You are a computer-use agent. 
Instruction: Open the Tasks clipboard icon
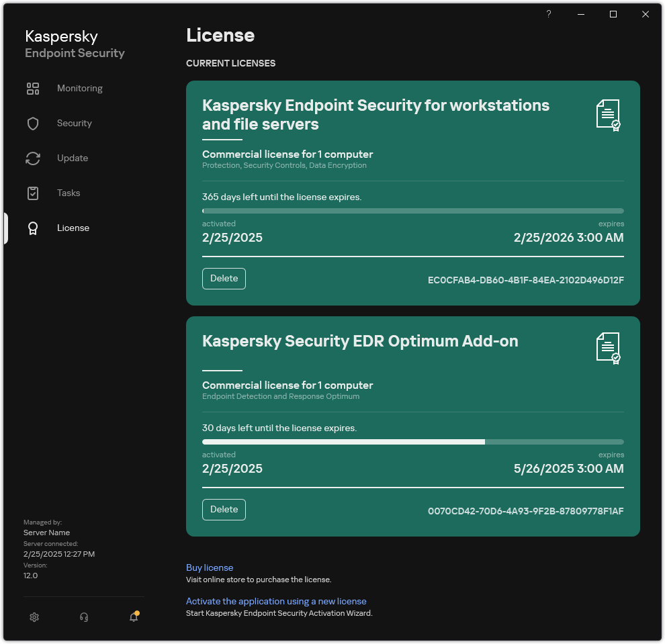coord(33,193)
